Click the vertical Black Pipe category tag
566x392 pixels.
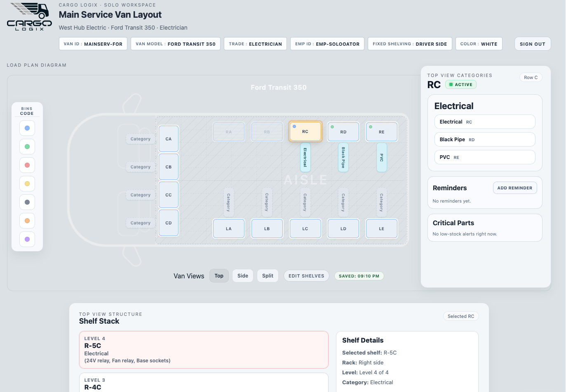click(x=343, y=157)
